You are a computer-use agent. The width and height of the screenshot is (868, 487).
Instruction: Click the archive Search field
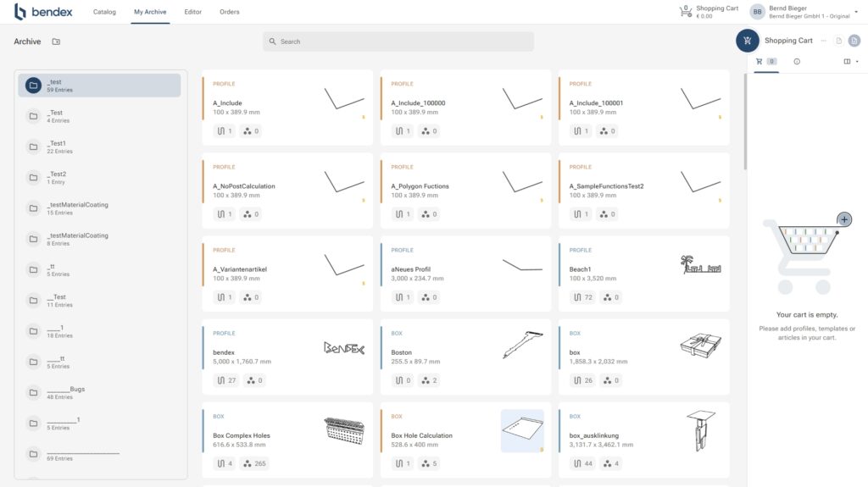pyautogui.click(x=398, y=42)
